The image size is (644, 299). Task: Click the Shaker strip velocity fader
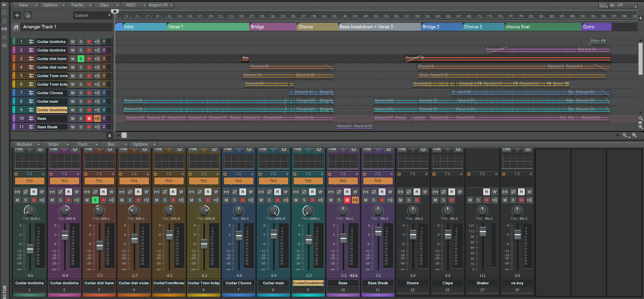(483, 232)
